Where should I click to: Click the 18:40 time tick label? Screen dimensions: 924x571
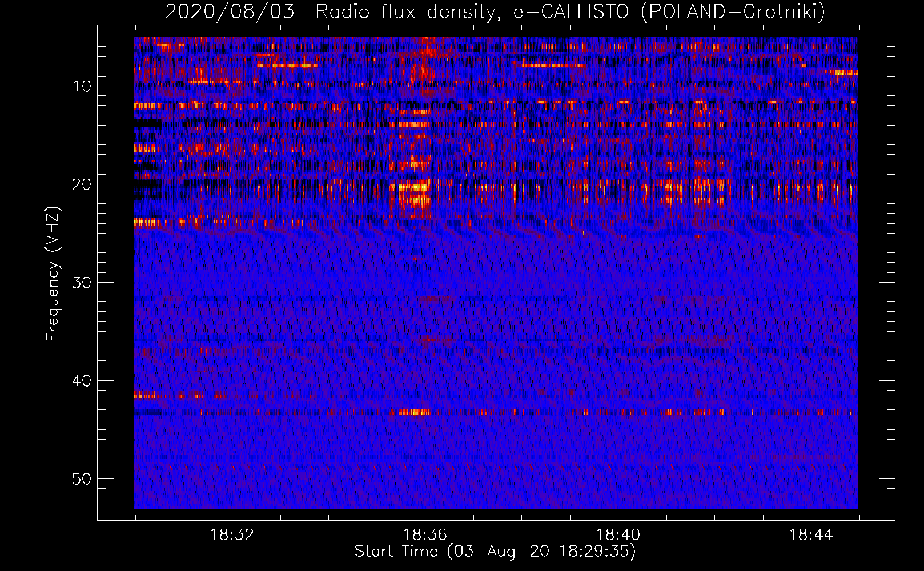point(618,535)
